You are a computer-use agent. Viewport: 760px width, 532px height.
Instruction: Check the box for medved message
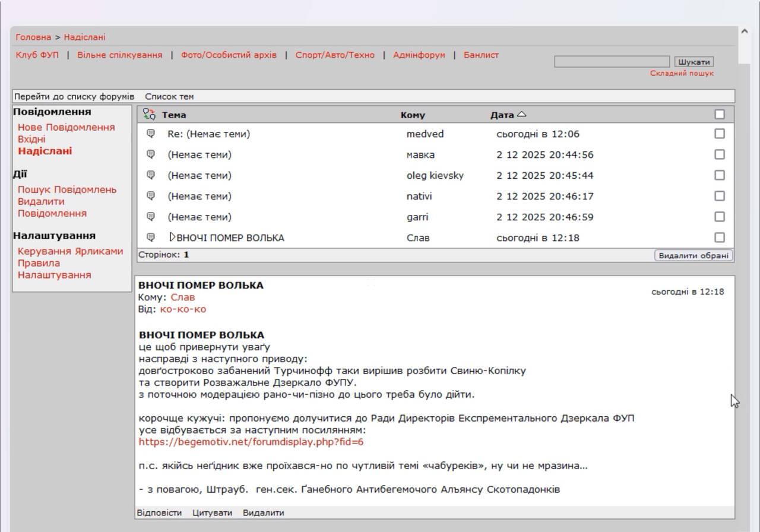tap(720, 134)
